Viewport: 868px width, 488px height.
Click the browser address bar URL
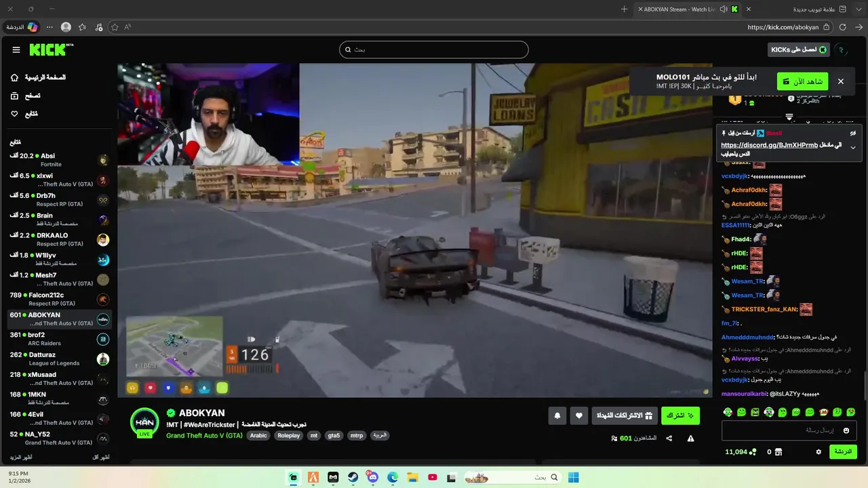click(x=783, y=27)
